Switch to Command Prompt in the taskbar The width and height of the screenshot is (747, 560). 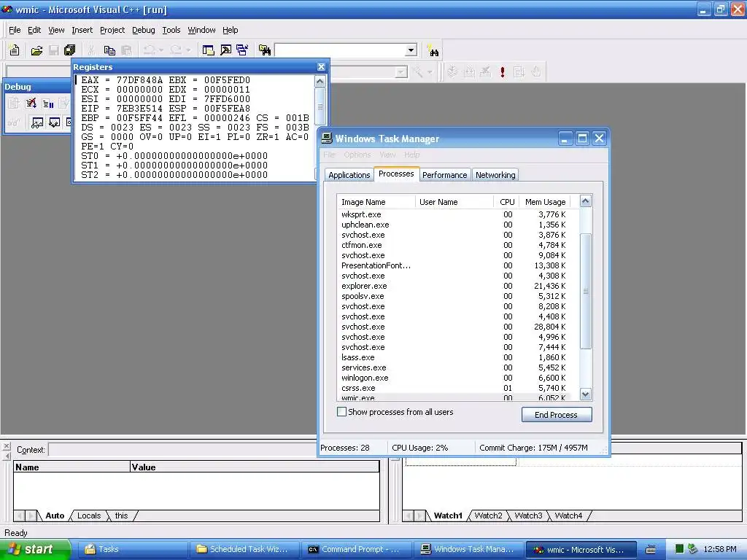click(355, 550)
